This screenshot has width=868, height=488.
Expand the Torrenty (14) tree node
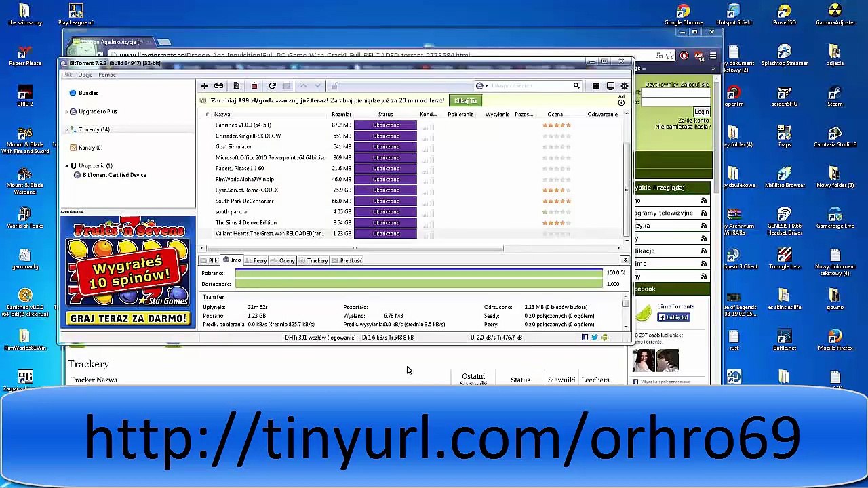pos(67,129)
